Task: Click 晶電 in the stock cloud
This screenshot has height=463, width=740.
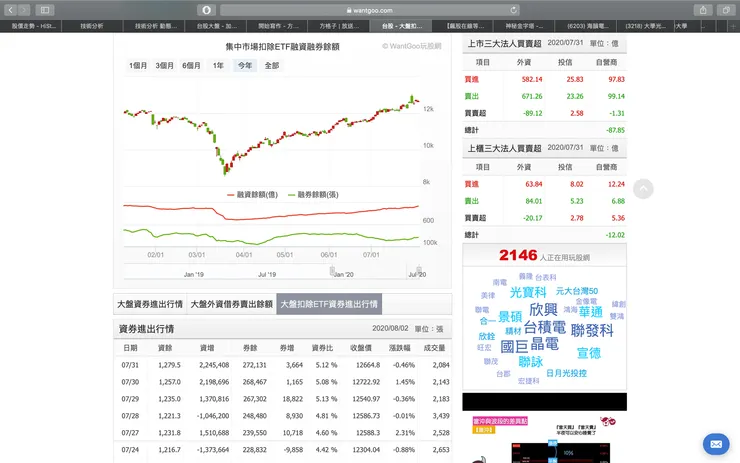Action: point(545,344)
